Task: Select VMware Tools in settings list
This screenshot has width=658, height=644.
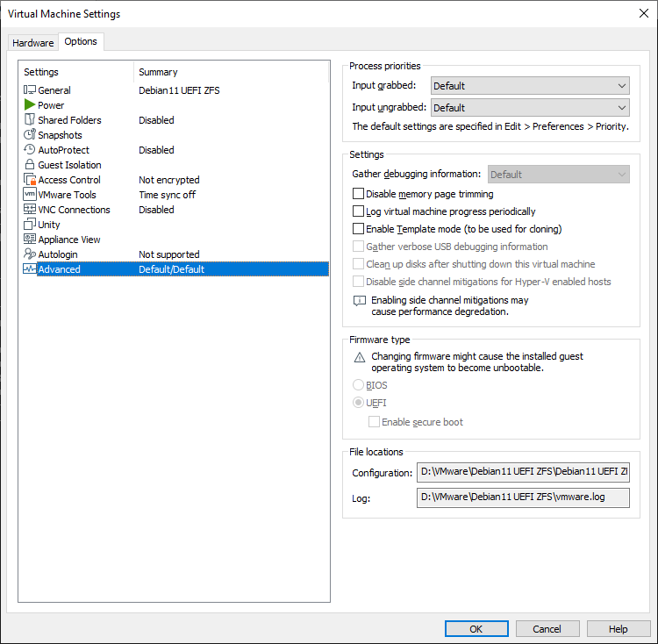Action: [x=68, y=195]
